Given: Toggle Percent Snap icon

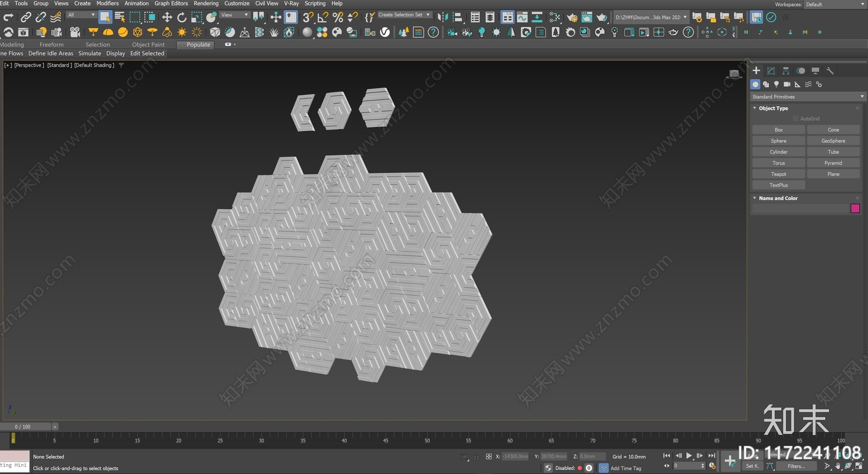Looking at the screenshot, I should [x=337, y=17].
